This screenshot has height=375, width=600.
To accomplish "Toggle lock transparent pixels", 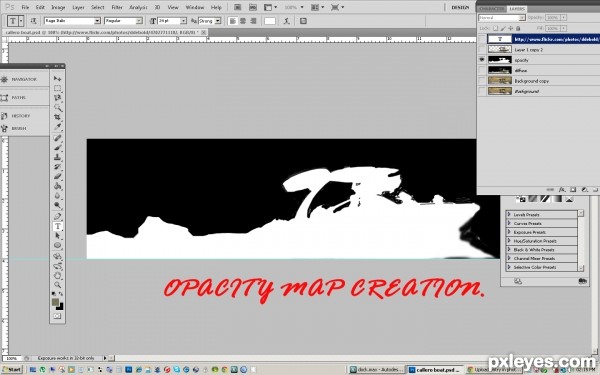I will pyautogui.click(x=495, y=28).
